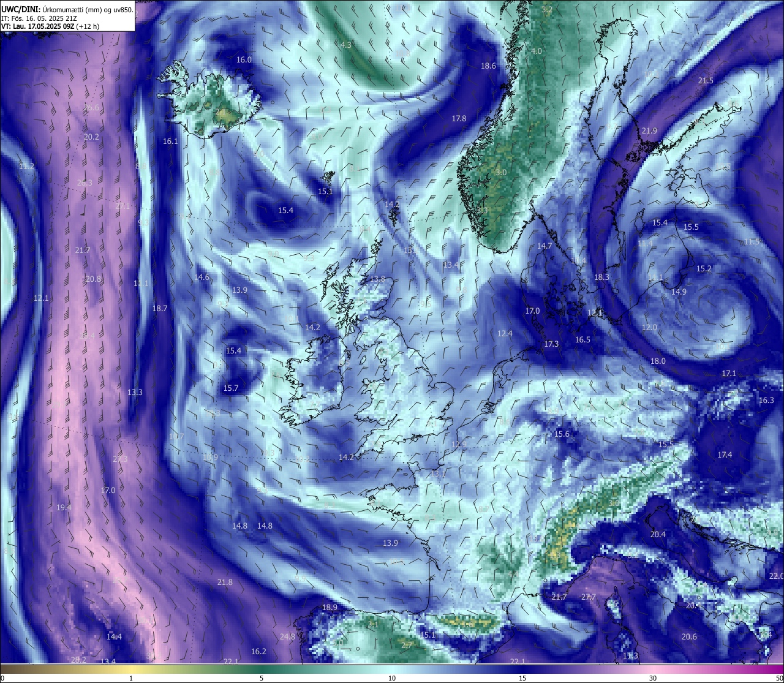This screenshot has width=784, height=683.
Task: Click the 17.8 value in the Norwegian Sea
Action: [x=459, y=118]
